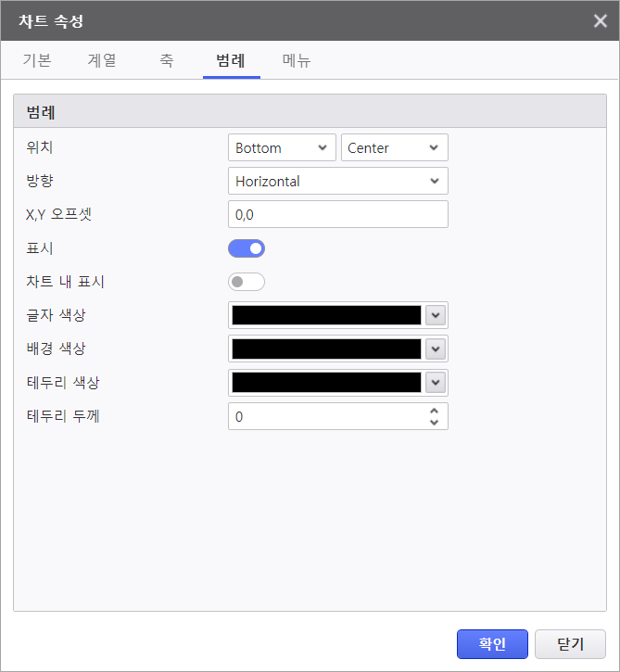This screenshot has height=672, width=620.
Task: Enable the 차트 내 표시 switch
Action: tap(247, 281)
